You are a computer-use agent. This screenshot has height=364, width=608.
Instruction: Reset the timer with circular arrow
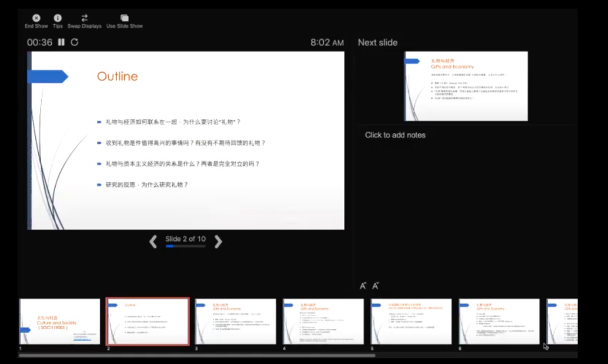point(74,42)
